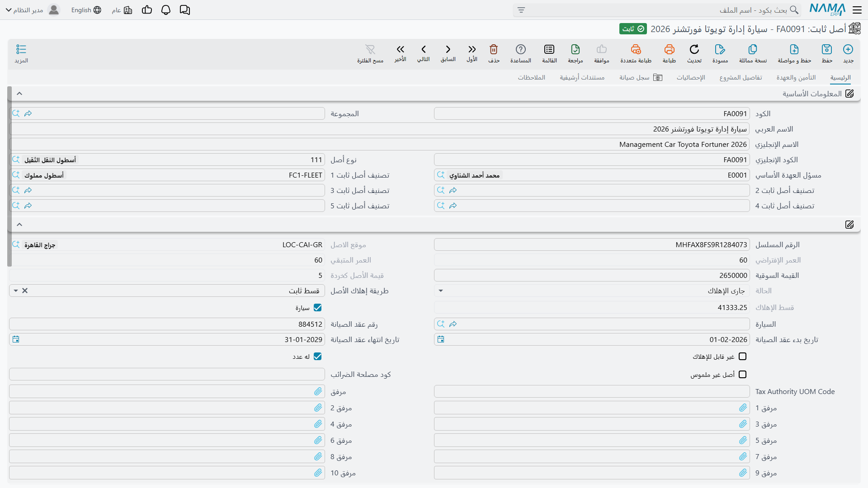Uncheck the سيارة checkbox

[318, 308]
